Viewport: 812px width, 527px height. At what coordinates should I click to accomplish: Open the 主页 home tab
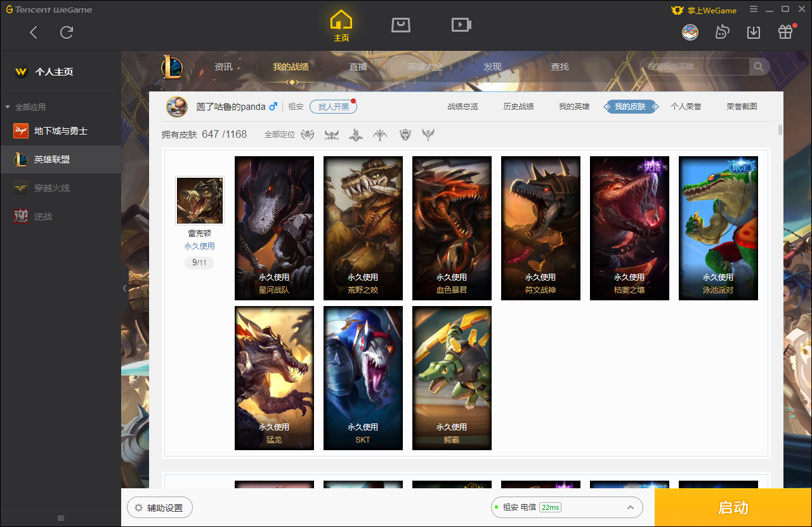[341, 26]
